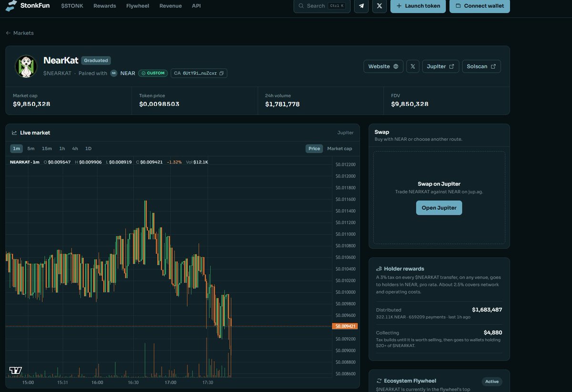Click the Open Jupiter button
Screen dimensions: 572x392
pos(439,208)
